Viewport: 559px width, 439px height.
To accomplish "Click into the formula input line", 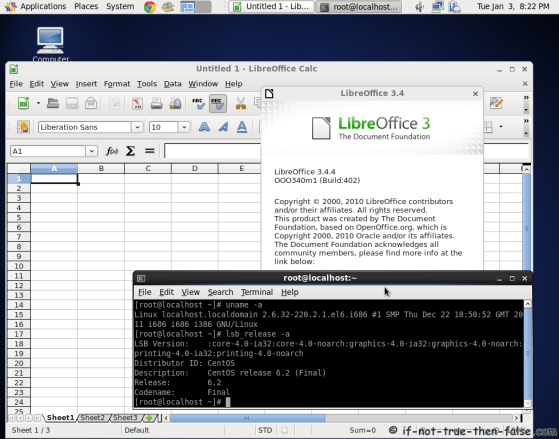I will (x=212, y=151).
